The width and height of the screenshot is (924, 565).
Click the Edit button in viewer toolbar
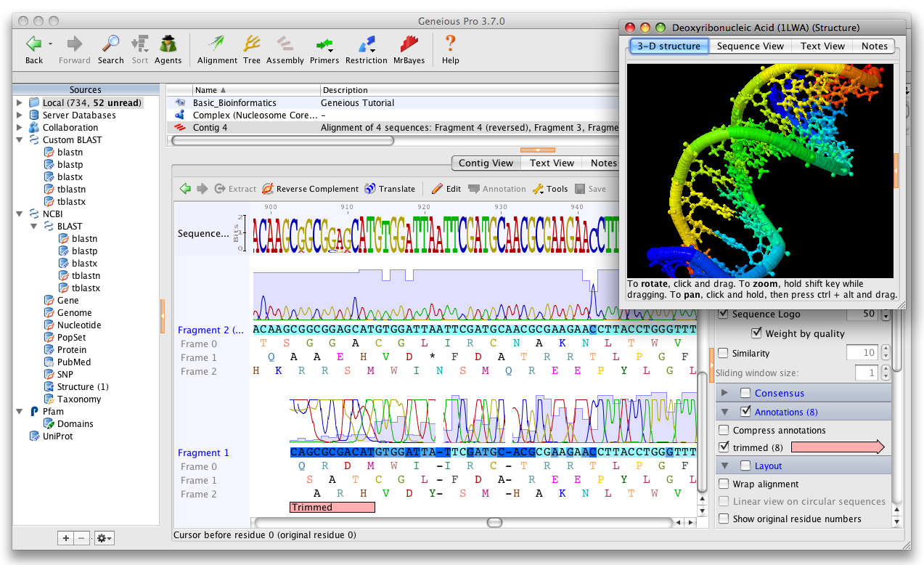tap(446, 189)
